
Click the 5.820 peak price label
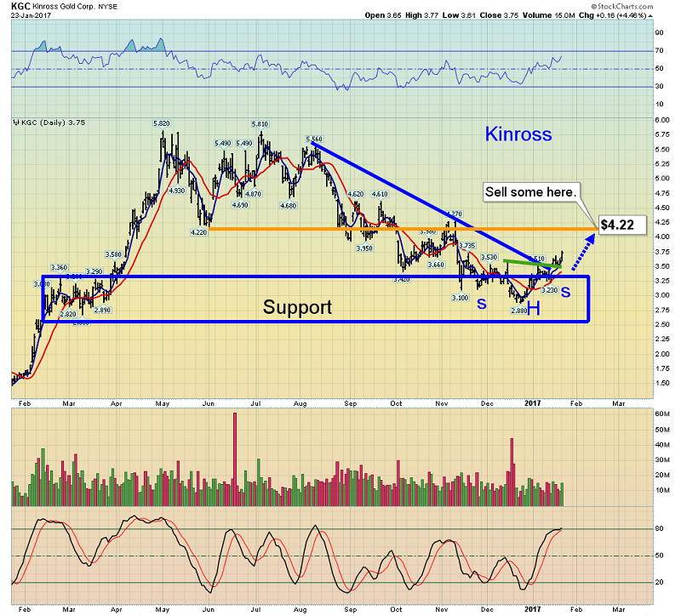pos(162,123)
